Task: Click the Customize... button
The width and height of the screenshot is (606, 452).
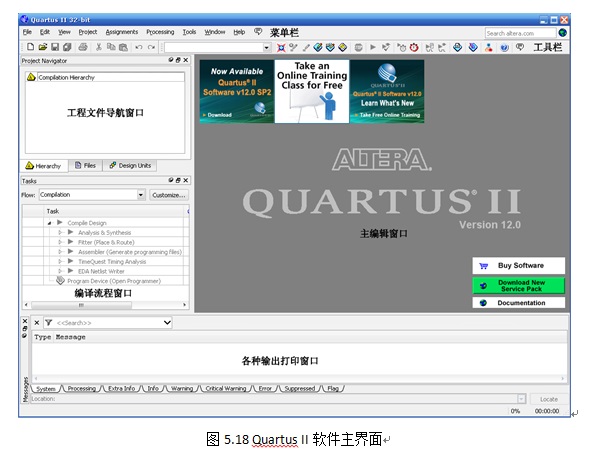Action: click(169, 195)
